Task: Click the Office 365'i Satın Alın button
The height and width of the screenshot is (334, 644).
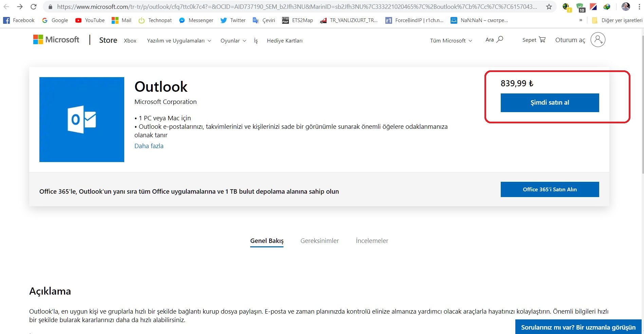Action: point(550,189)
